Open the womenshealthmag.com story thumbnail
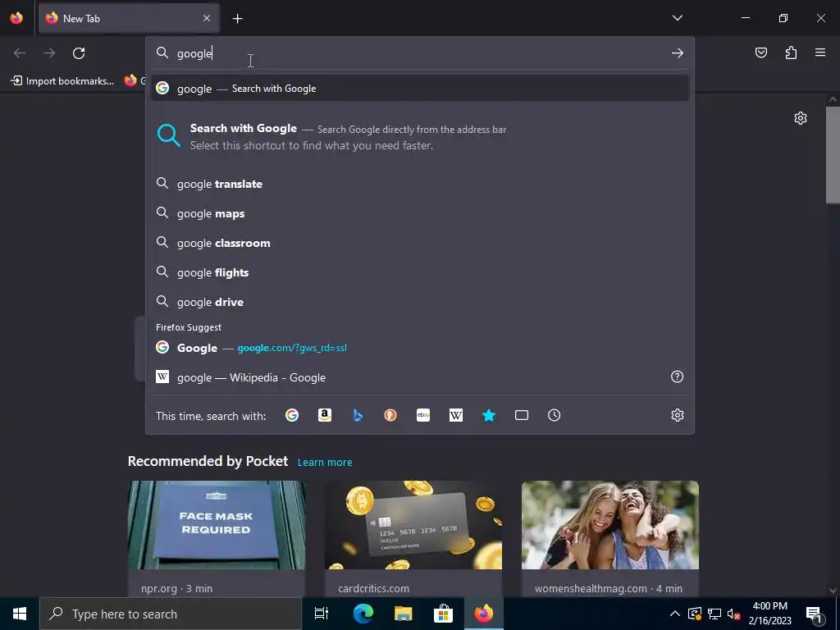 tap(610, 525)
